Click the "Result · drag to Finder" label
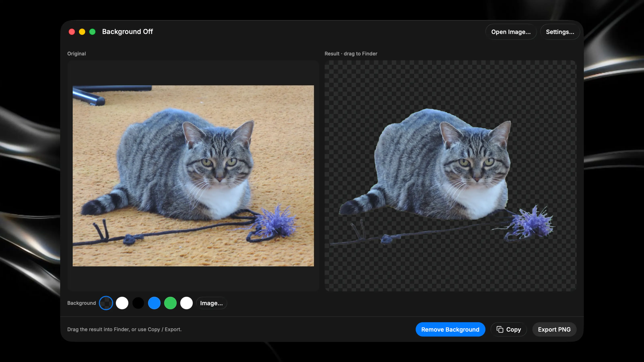Viewport: 644px width, 362px height. [x=351, y=54]
